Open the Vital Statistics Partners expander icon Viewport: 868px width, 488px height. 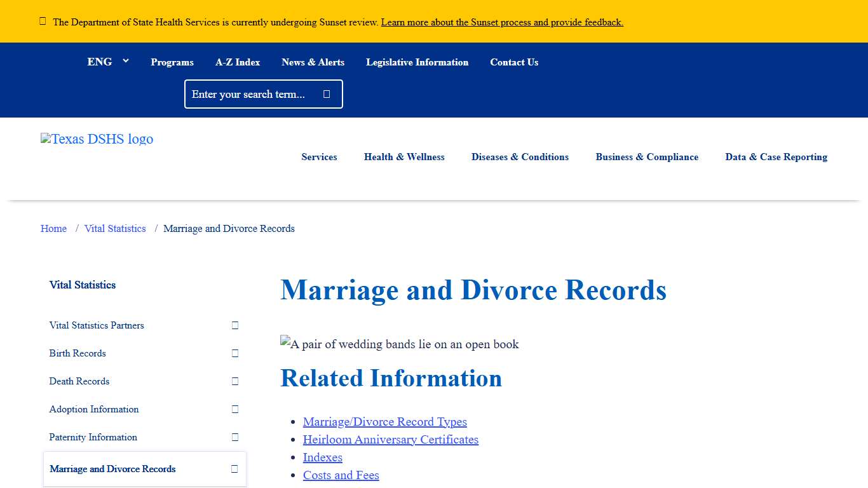coord(234,325)
